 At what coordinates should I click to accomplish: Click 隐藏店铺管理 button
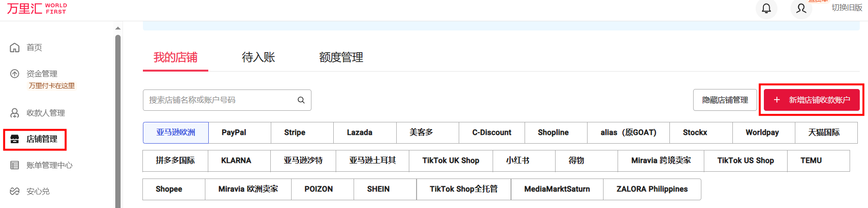(x=725, y=100)
